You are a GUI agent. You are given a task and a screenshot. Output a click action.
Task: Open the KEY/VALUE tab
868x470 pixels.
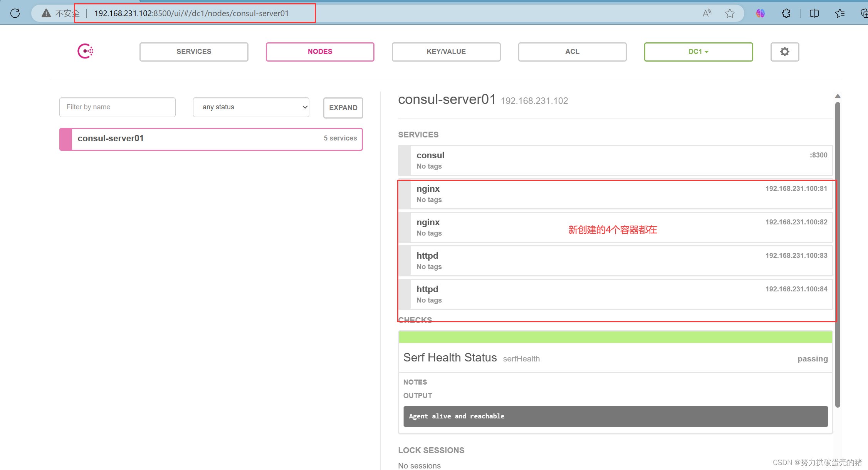446,52
